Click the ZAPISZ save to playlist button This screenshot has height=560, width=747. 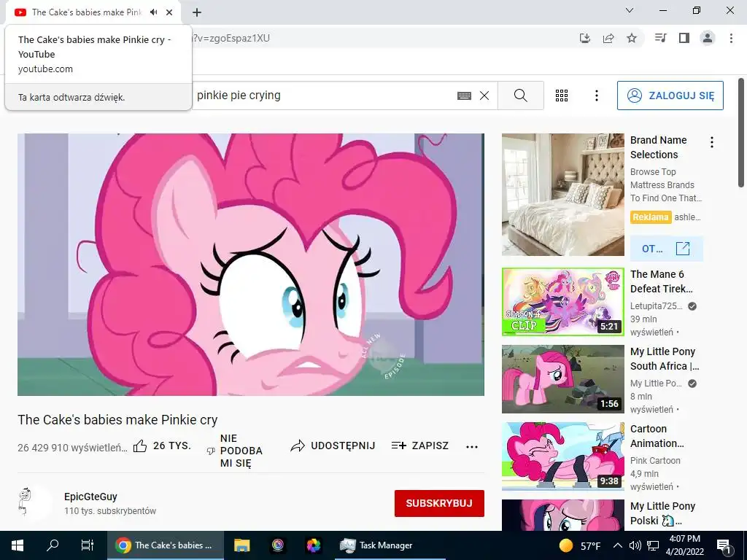(419, 446)
